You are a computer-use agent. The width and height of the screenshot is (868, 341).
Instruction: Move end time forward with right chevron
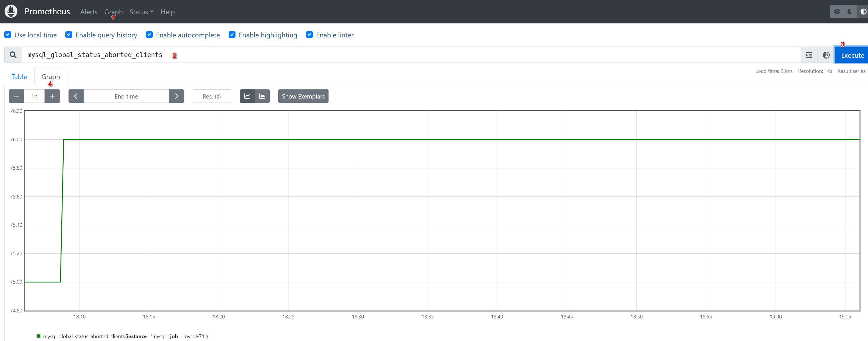(x=176, y=96)
